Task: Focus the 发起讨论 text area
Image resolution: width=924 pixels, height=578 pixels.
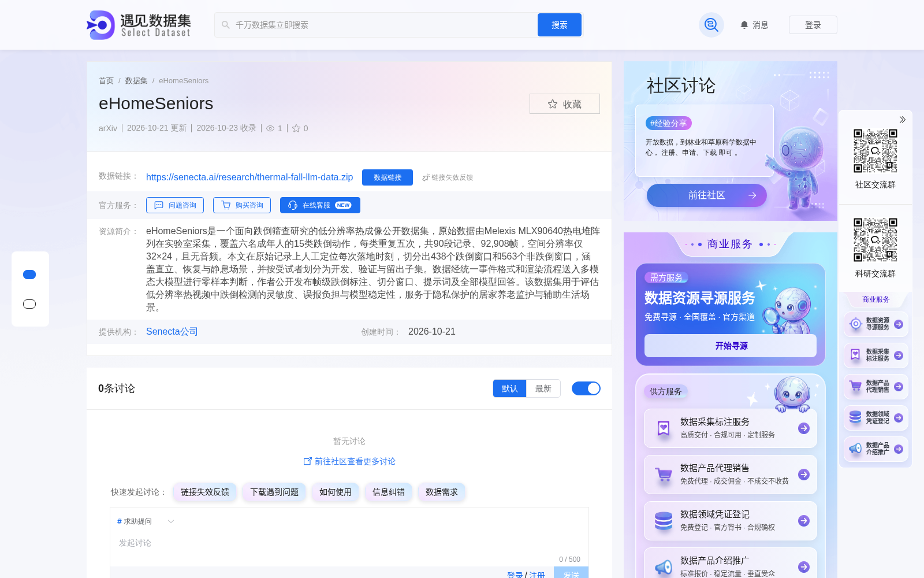Action: coord(349,543)
